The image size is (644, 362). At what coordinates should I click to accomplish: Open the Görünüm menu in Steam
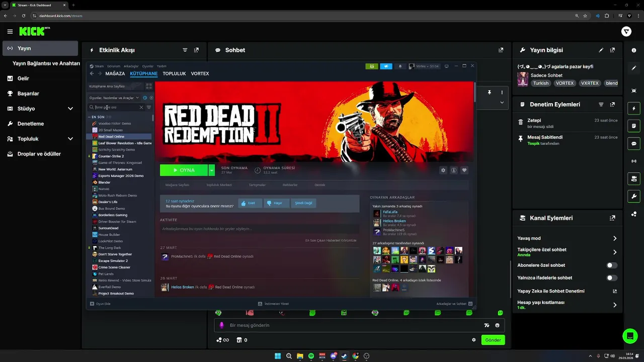click(114, 66)
